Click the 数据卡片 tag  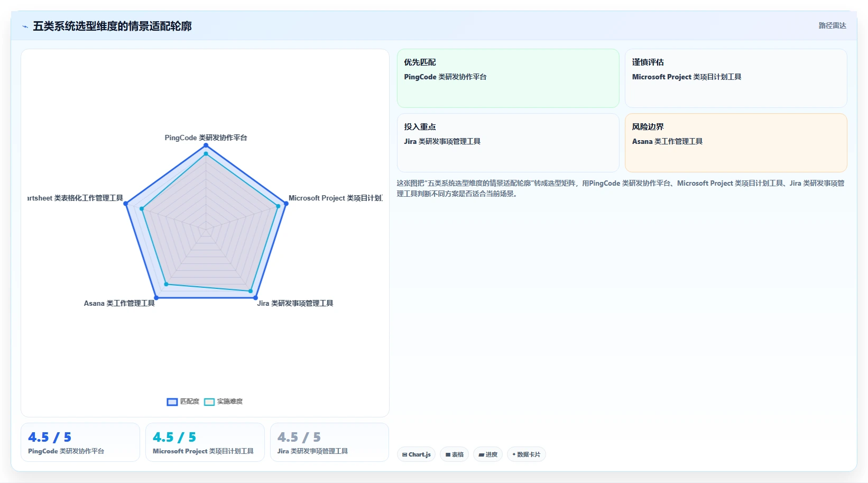[x=526, y=454]
